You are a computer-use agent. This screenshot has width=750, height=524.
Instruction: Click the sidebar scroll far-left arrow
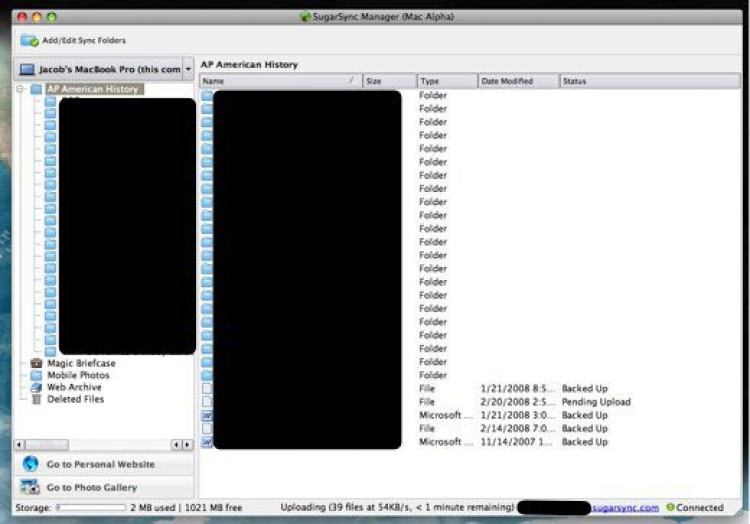coord(19,445)
